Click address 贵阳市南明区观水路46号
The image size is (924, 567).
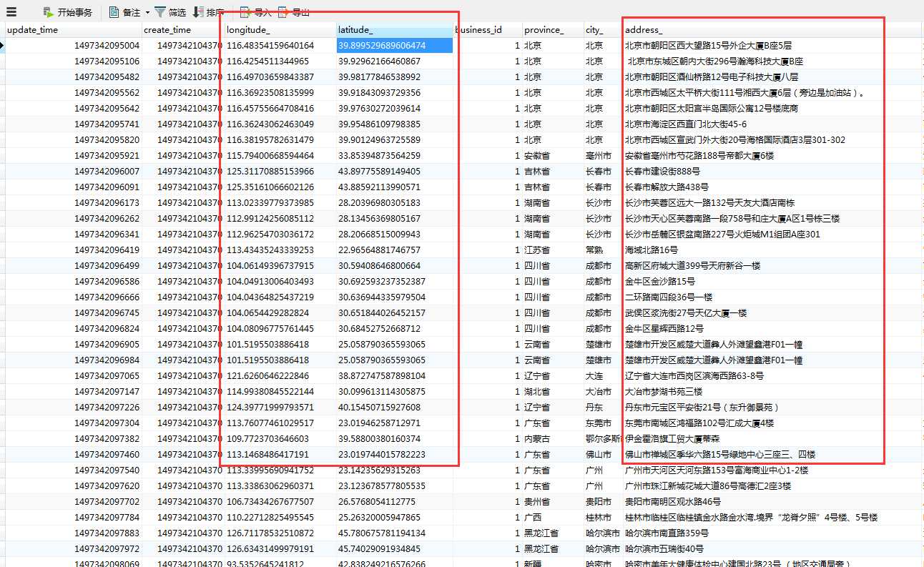672,501
